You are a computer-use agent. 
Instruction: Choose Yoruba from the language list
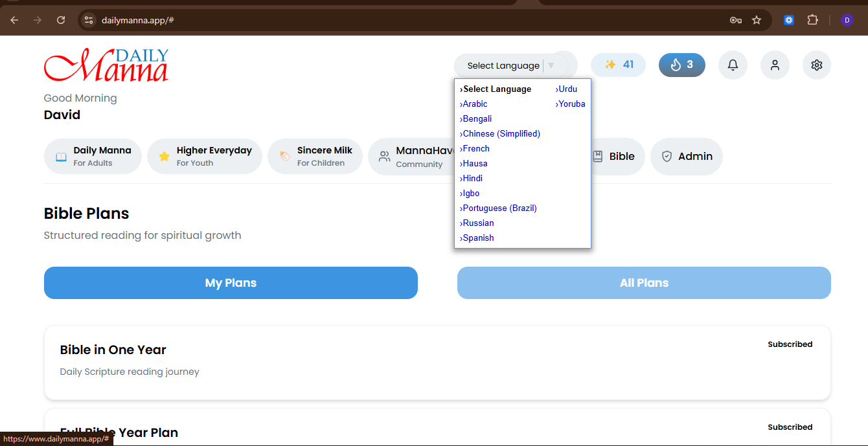pyautogui.click(x=571, y=104)
